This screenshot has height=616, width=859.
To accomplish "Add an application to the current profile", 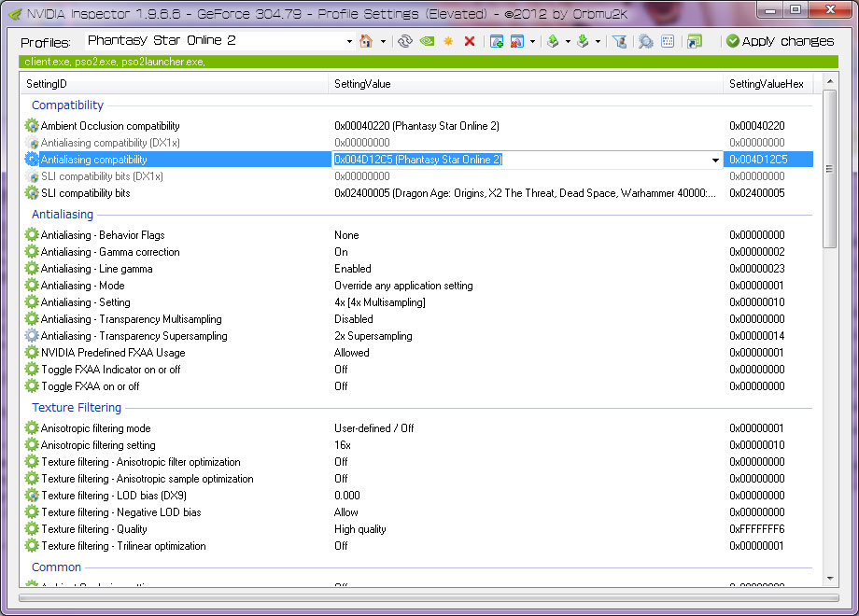I will [497, 41].
